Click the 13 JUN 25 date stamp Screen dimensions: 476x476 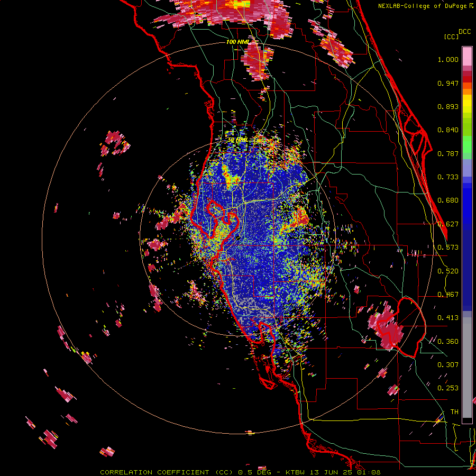tap(332, 472)
